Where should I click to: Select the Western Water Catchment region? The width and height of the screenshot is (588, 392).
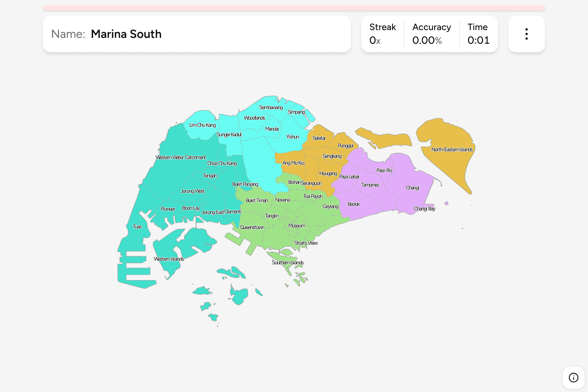[x=181, y=157]
